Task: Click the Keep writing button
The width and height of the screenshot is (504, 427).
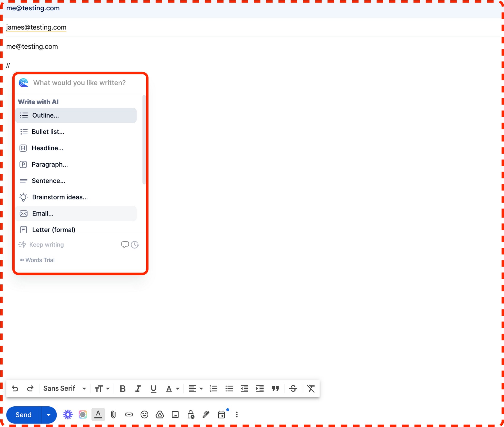Action: [x=42, y=244]
